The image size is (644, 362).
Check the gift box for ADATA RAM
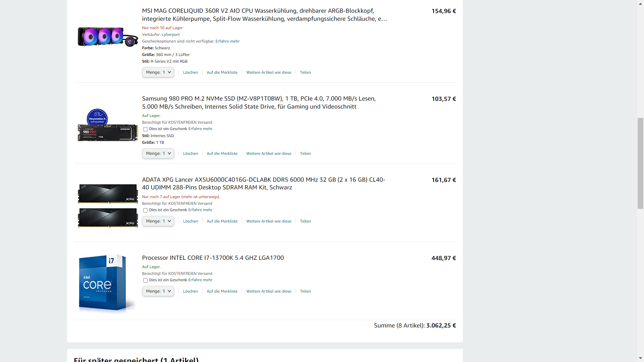(145, 210)
